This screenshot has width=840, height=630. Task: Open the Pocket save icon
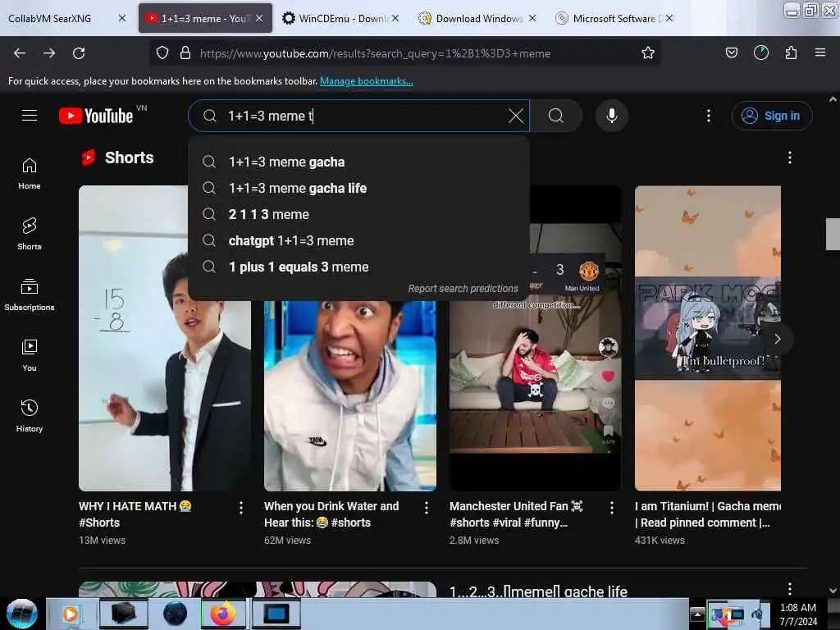[x=731, y=52]
